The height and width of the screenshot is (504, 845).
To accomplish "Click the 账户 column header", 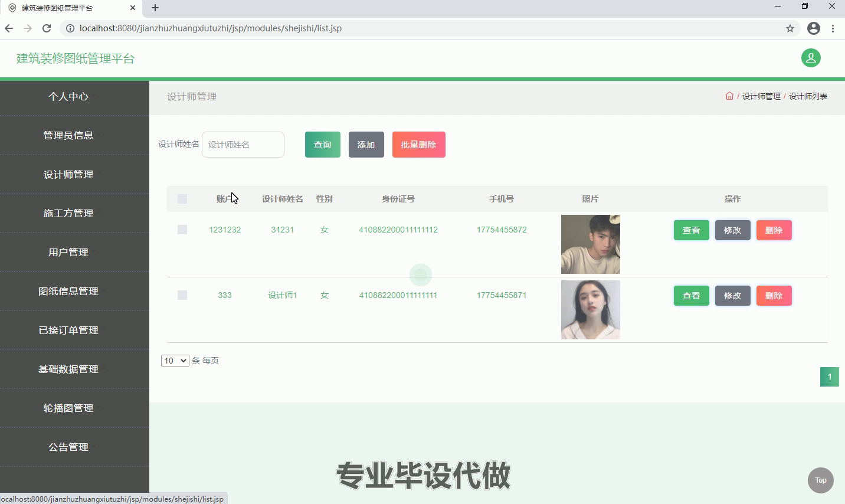I will [225, 199].
